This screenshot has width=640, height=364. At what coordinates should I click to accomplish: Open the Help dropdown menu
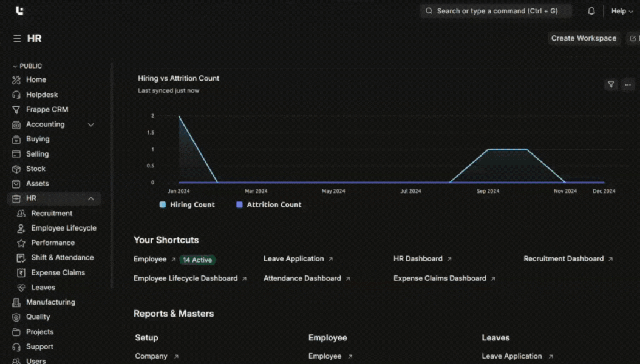(x=622, y=11)
